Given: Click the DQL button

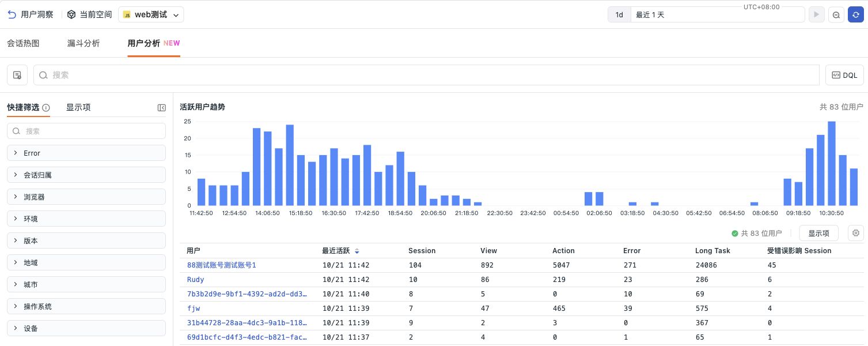Looking at the screenshot, I should click(x=845, y=75).
